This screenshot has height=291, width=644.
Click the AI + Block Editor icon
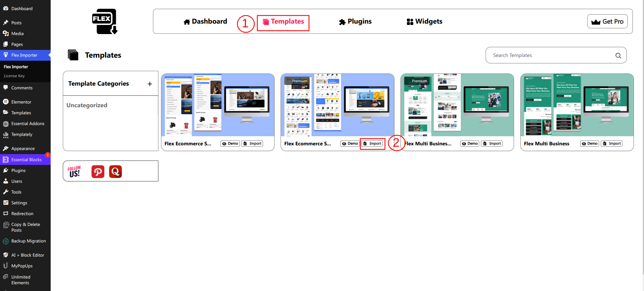coord(6,255)
